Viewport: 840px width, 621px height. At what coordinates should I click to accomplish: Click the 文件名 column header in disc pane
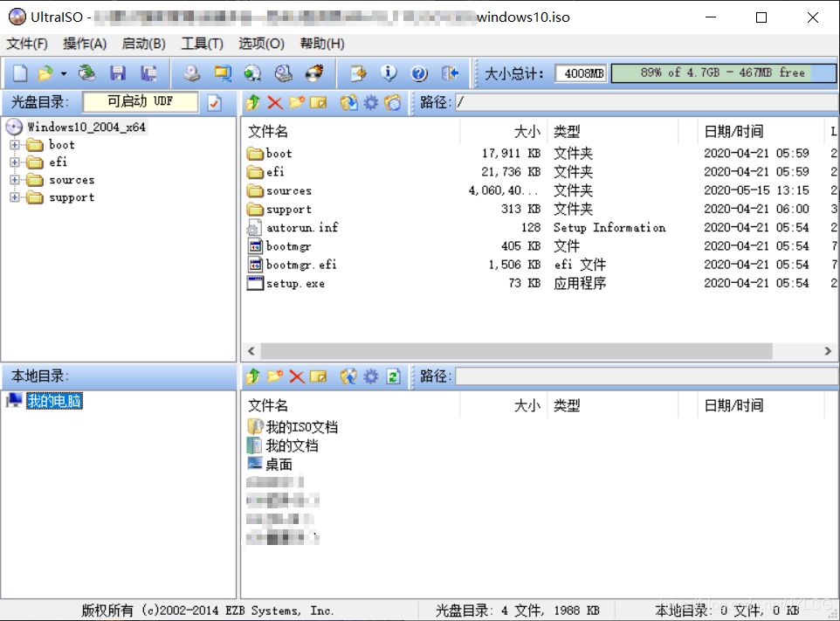(x=351, y=131)
